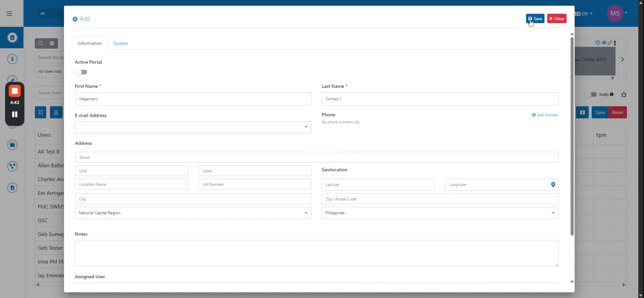Screen dimensions: 644x298
Task: Click the next arrow on job card
Action: point(623,59)
